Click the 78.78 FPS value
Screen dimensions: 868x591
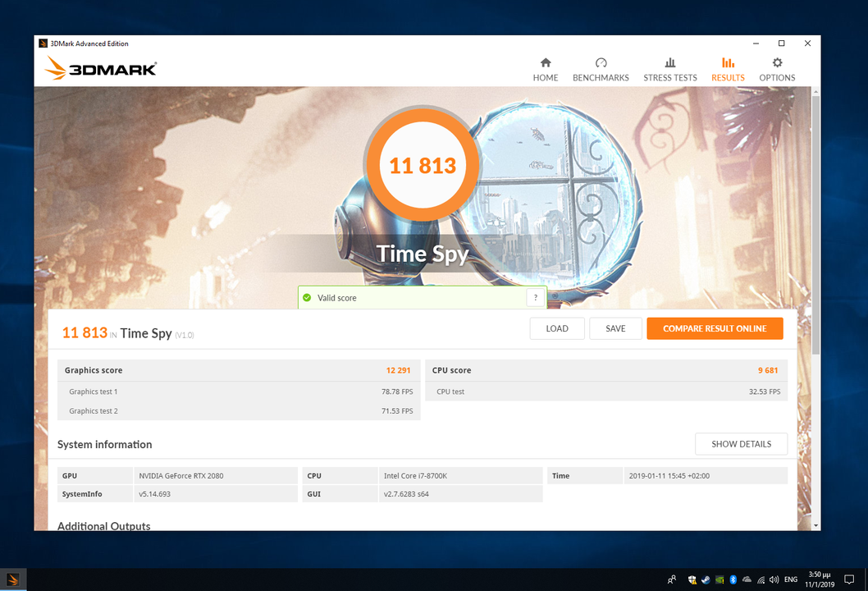pyautogui.click(x=397, y=392)
